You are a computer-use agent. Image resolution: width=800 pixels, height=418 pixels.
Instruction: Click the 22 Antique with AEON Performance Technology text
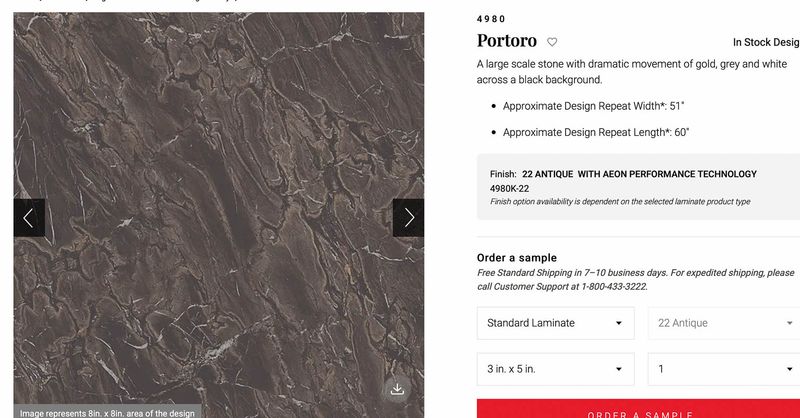[x=639, y=174]
